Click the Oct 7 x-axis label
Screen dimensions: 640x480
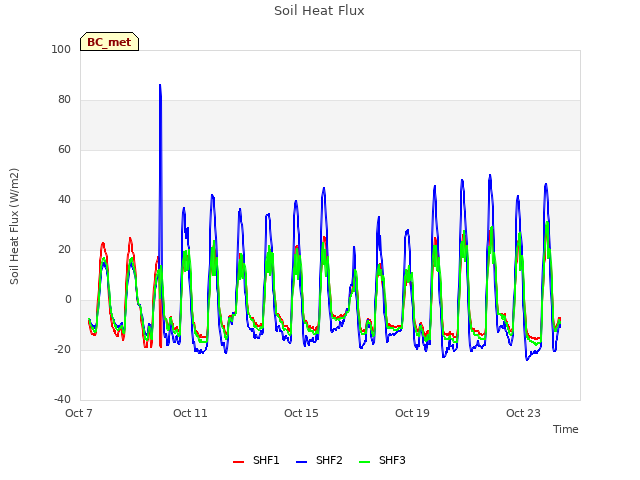79,413
